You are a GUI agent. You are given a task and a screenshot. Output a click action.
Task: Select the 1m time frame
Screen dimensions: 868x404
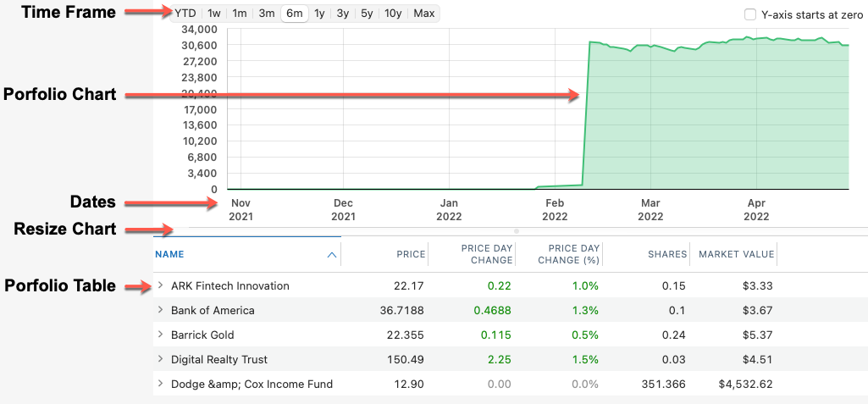tap(240, 14)
